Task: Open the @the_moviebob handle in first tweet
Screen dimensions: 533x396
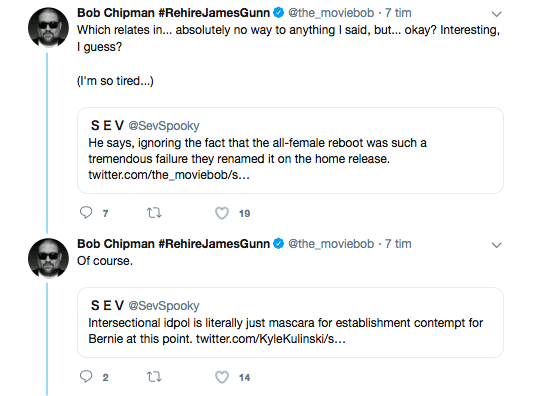Action: (331, 13)
